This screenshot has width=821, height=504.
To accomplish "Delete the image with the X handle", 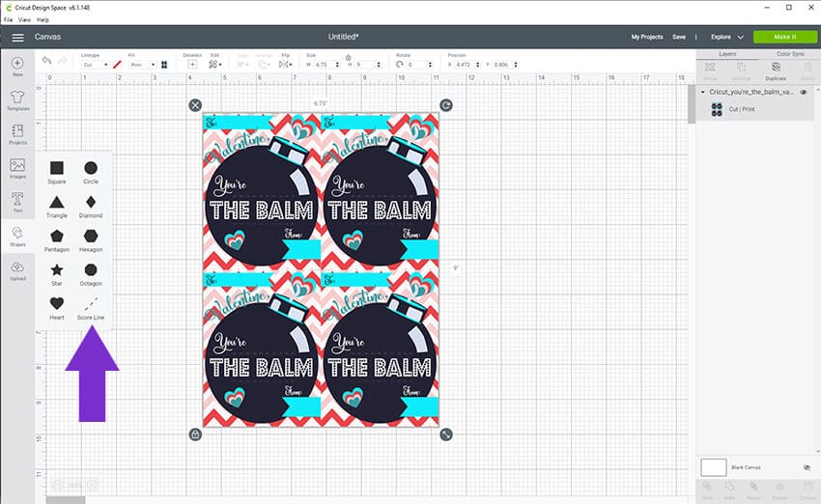I will [x=195, y=105].
